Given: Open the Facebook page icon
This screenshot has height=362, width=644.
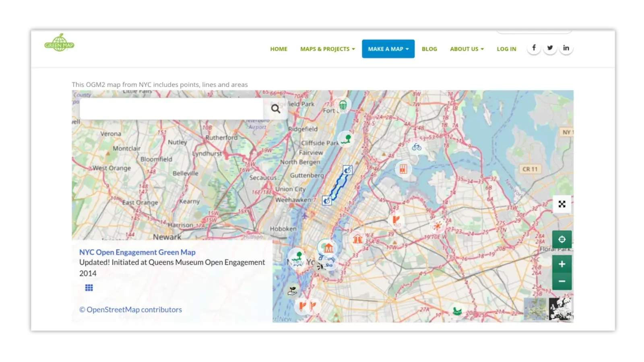Looking at the screenshot, I should click(534, 48).
